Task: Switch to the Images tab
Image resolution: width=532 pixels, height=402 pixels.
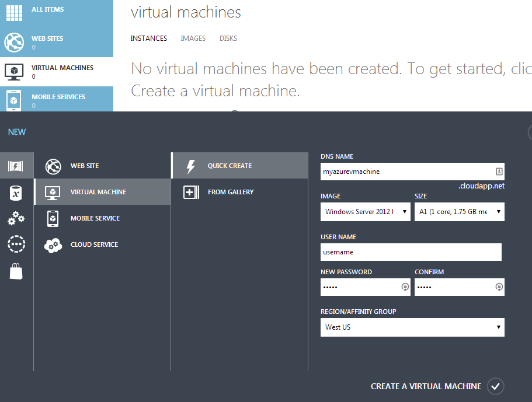Action: tap(193, 39)
